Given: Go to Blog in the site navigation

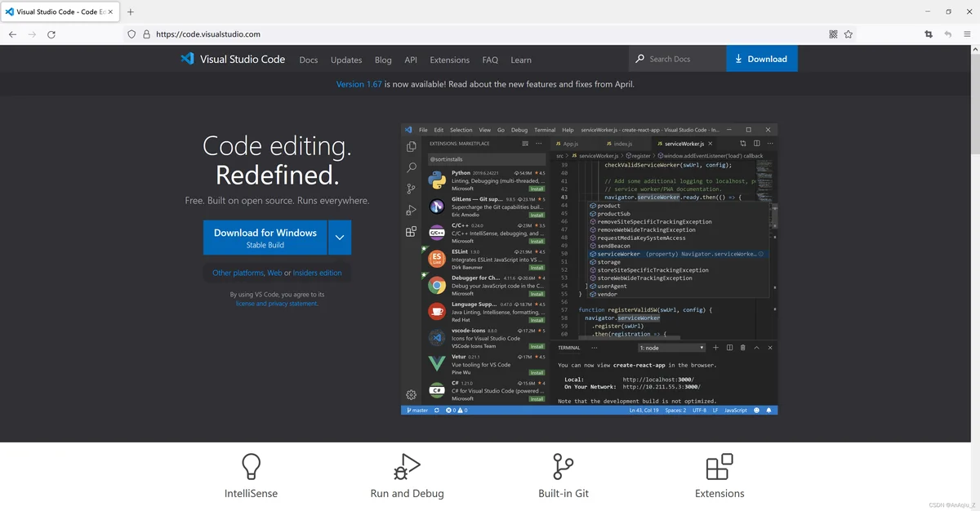Looking at the screenshot, I should tap(383, 60).
